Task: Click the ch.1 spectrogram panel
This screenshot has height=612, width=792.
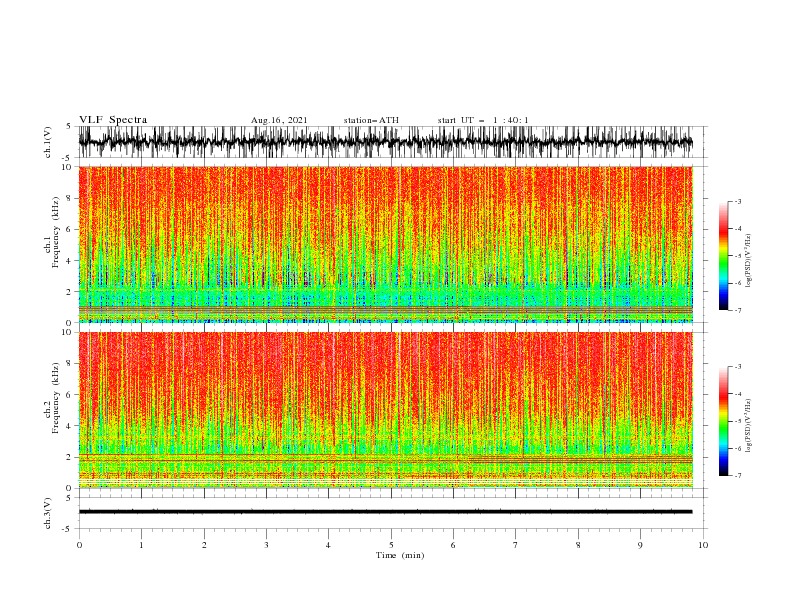Action: click(385, 244)
